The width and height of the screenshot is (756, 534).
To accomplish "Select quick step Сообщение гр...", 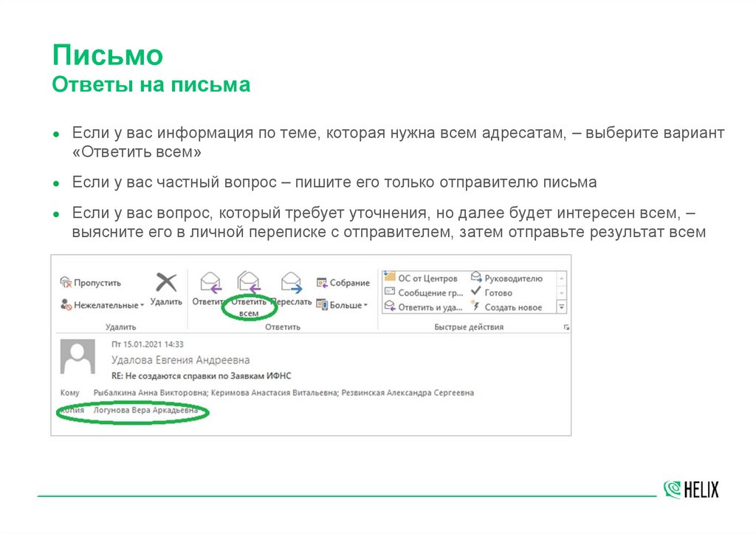I will (424, 292).
